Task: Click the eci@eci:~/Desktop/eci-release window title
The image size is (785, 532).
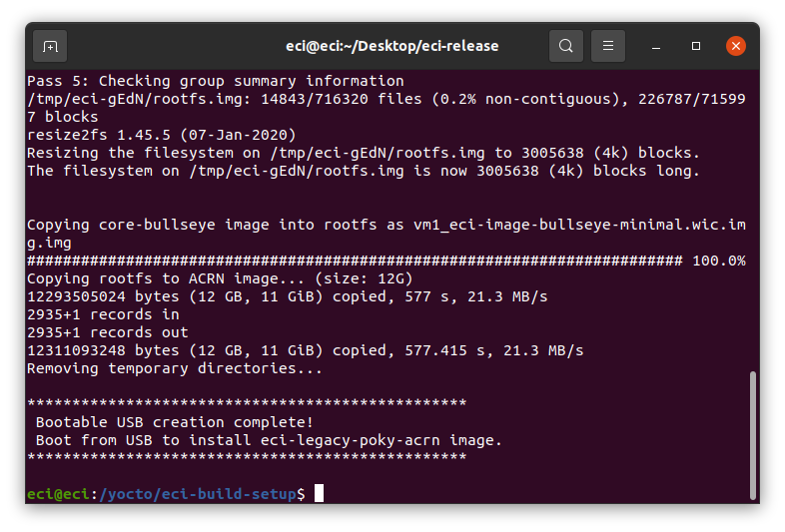Action: tap(392, 46)
